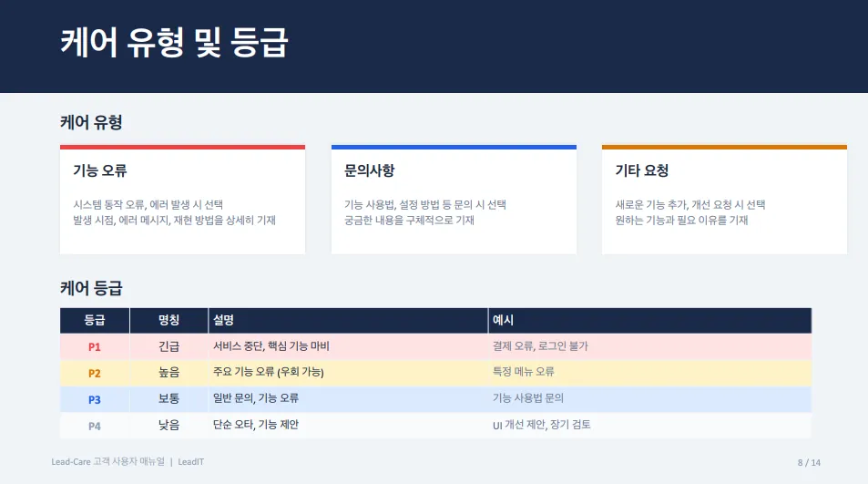
Task: Click the '명칭' table column header
Action: coord(168,320)
